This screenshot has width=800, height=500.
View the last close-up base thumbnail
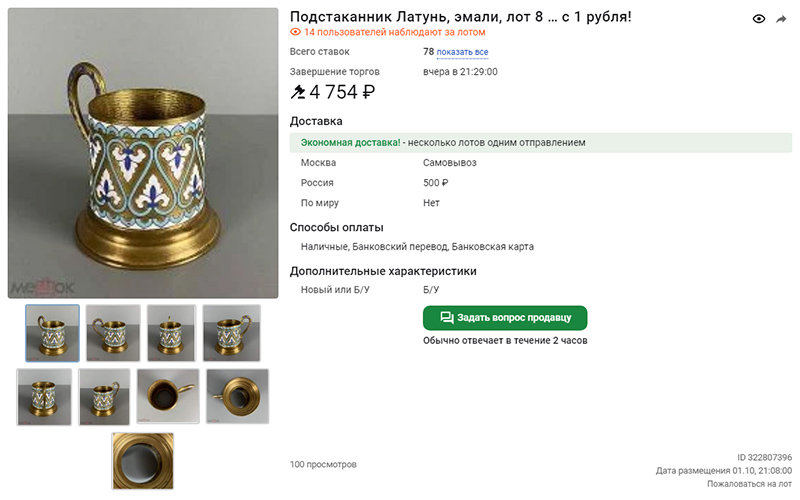(143, 461)
